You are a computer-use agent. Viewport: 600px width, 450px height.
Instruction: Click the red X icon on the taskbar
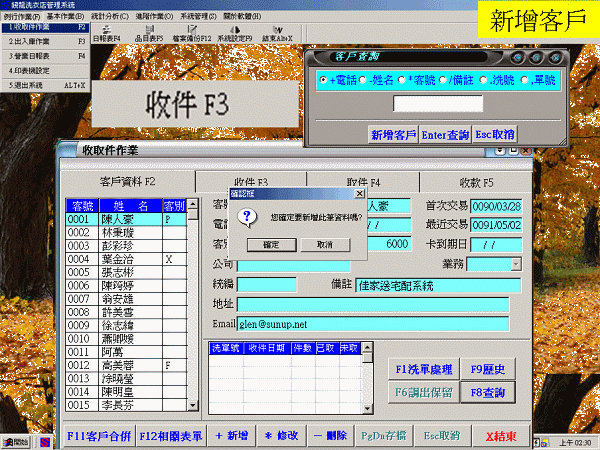[45, 442]
